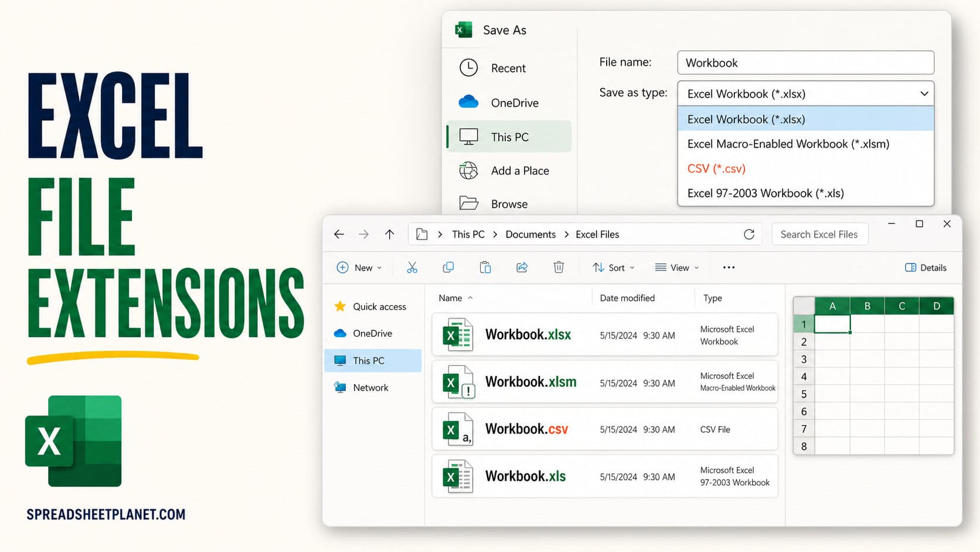This screenshot has height=552, width=980.
Task: Go back with the explorer back arrow
Action: (339, 234)
